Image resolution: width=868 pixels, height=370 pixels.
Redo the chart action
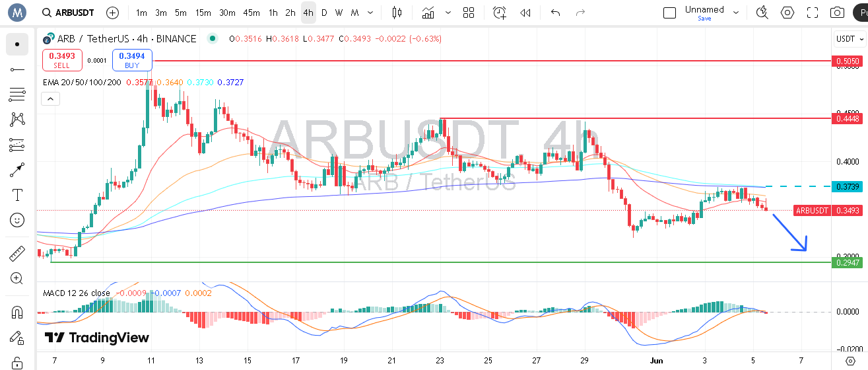tap(581, 13)
